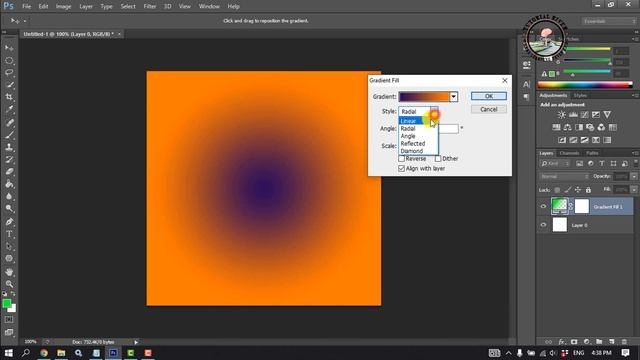Select the Hand tool
The height and width of the screenshot is (360, 640).
9,272
